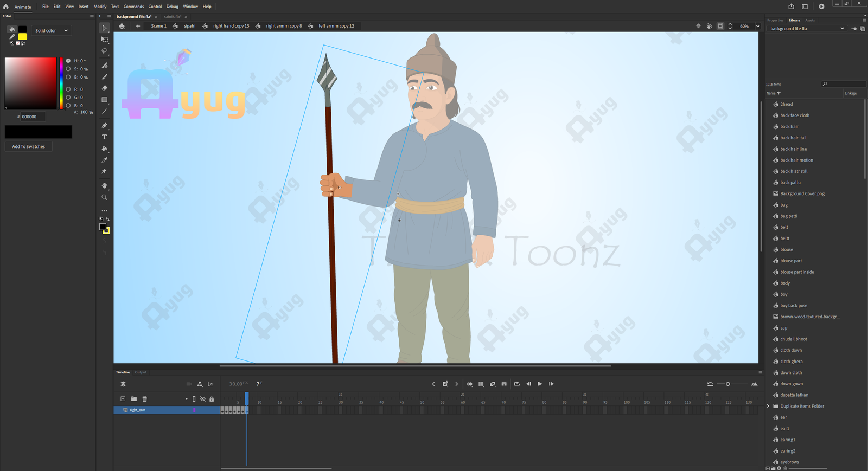Select the Saturation radio button
Screen dimensions: 868x471
[x=68, y=69]
